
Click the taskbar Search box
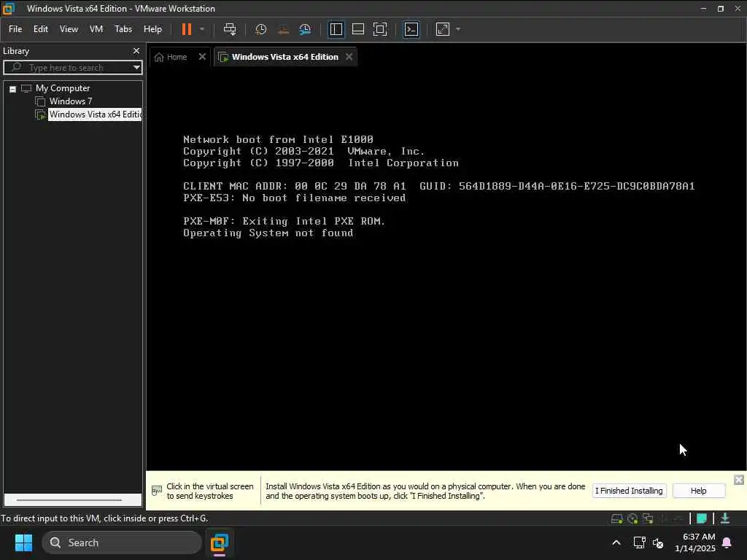click(x=122, y=542)
